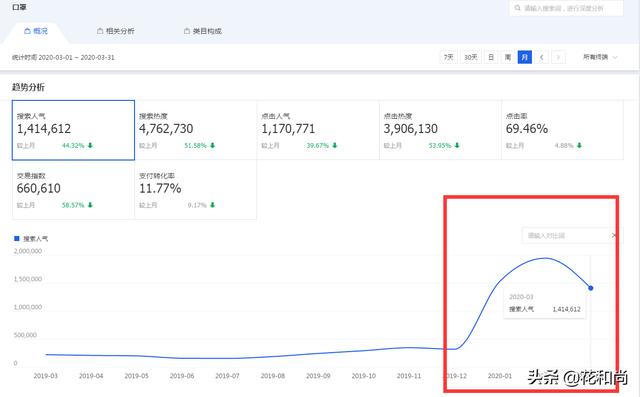Switch granularity to 日 (day)

click(491, 57)
